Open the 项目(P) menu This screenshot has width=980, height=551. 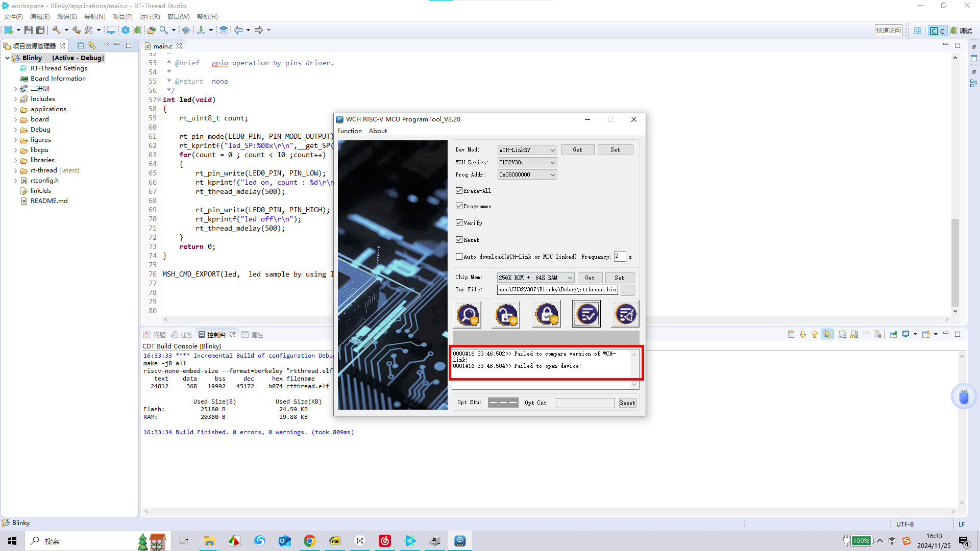point(122,17)
